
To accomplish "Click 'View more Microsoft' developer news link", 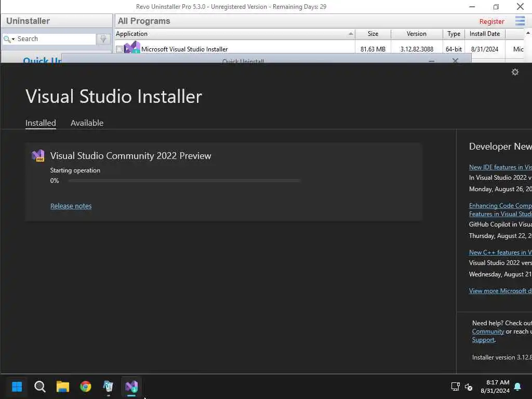I will pyautogui.click(x=500, y=291).
